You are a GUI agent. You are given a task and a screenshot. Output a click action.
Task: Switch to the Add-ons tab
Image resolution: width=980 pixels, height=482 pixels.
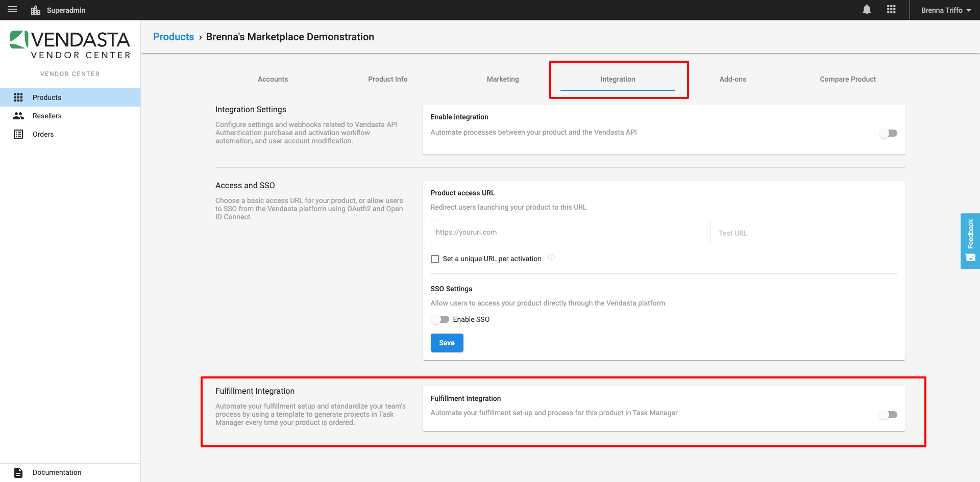tap(733, 79)
